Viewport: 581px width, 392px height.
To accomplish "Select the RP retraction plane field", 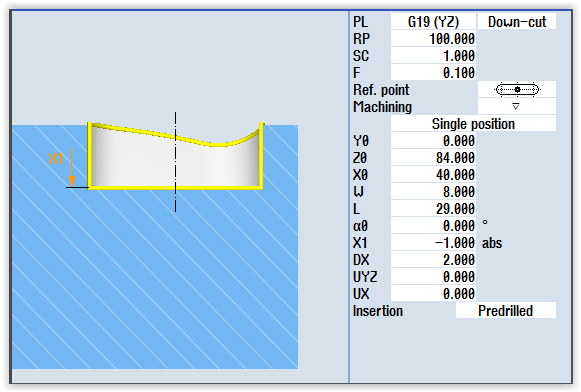I will pos(433,39).
